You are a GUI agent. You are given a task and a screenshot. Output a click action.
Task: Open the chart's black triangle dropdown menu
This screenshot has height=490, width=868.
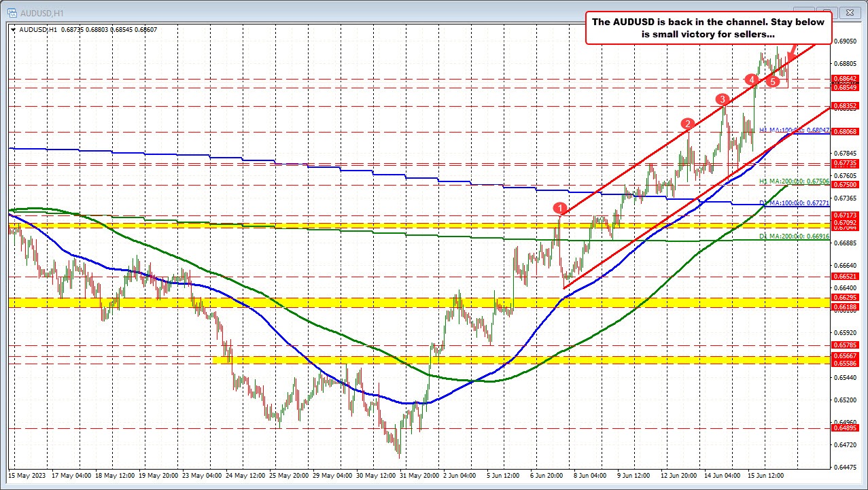(14, 30)
